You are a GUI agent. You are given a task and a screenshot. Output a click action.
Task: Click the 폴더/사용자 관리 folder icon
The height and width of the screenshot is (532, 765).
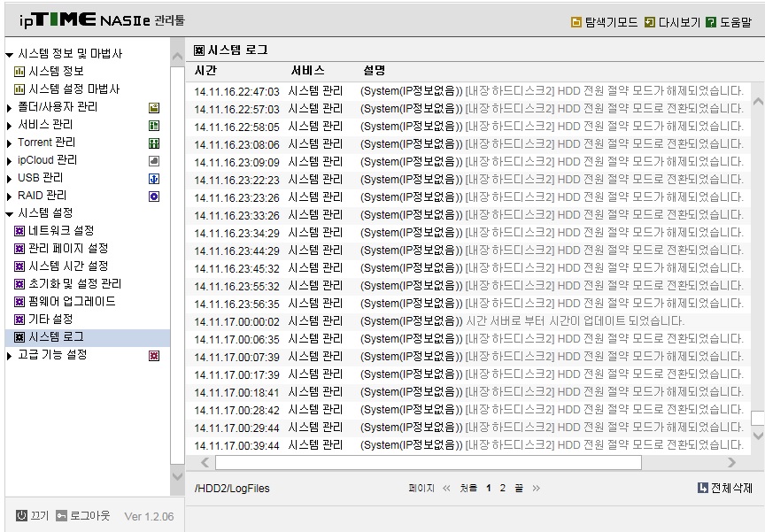pos(154,108)
